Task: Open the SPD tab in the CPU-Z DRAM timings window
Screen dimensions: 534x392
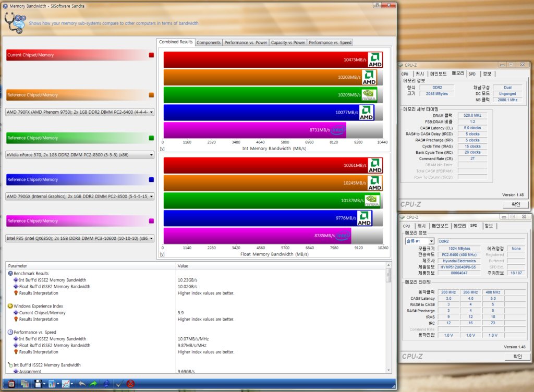Action: point(472,74)
